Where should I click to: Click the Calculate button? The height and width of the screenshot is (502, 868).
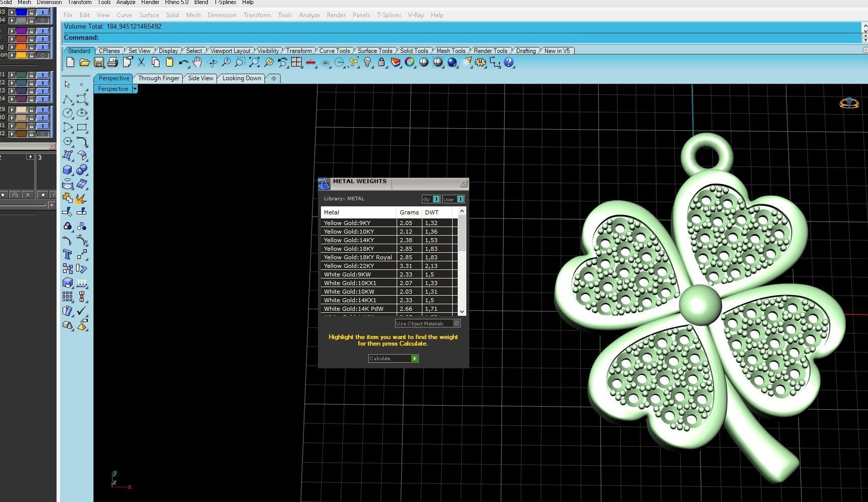(x=393, y=359)
